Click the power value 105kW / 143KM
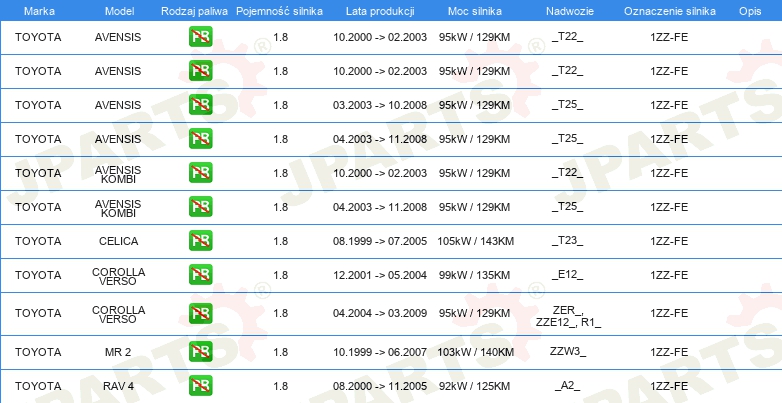The height and width of the screenshot is (403, 782). click(475, 241)
